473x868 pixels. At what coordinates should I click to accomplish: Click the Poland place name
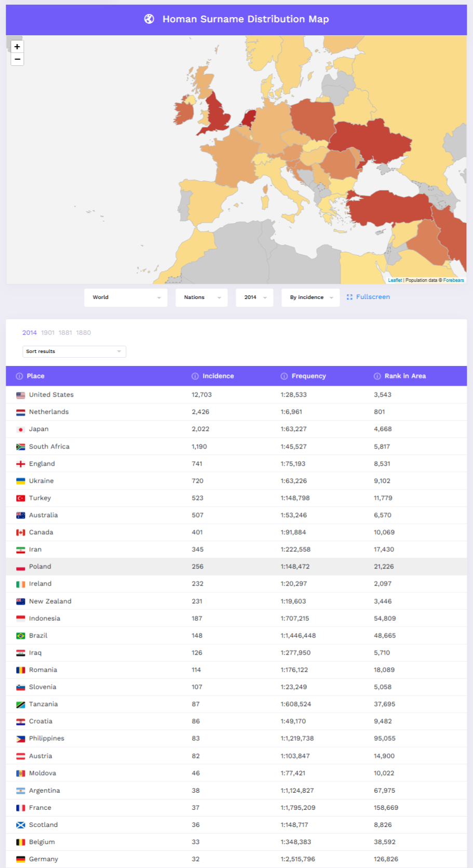(x=40, y=566)
